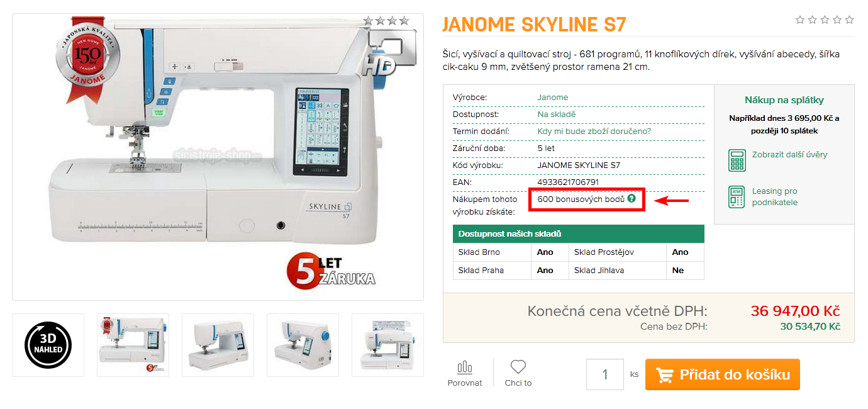The image size is (868, 409).
Task: Click first rating star beside the product title
Action: 800,20
